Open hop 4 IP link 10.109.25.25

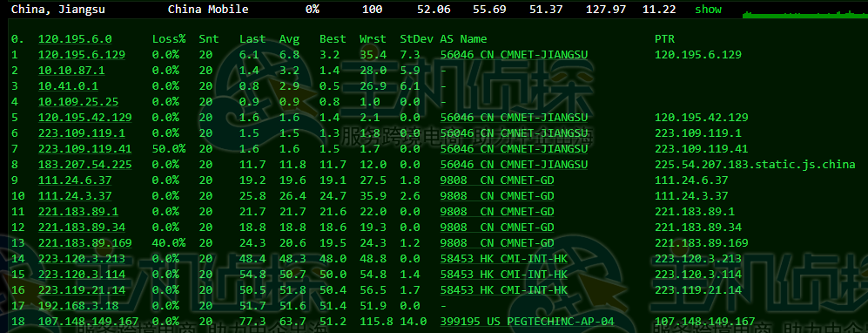pos(78,102)
